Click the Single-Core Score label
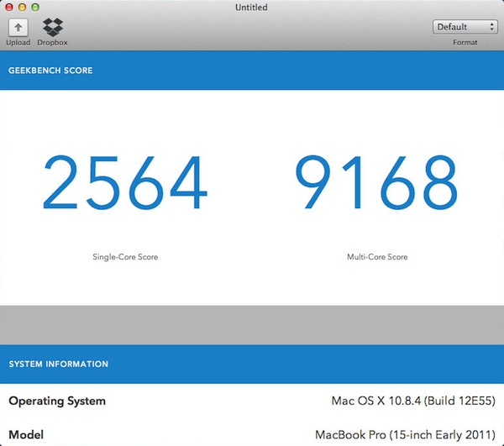 125,257
